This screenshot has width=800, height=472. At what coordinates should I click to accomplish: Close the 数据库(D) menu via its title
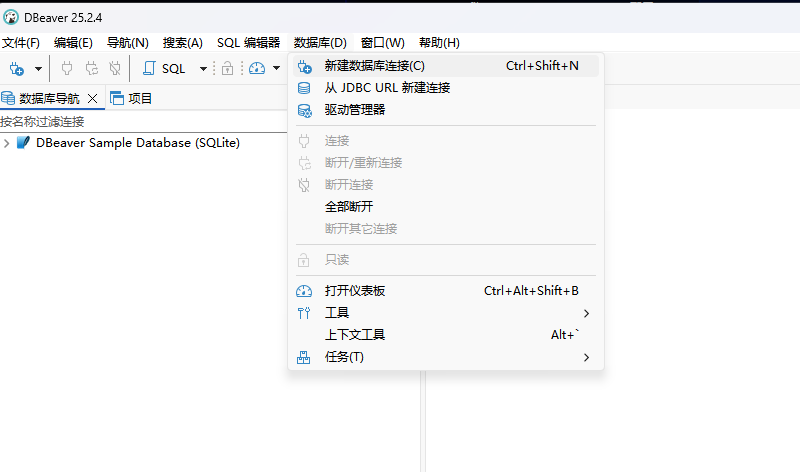point(320,43)
